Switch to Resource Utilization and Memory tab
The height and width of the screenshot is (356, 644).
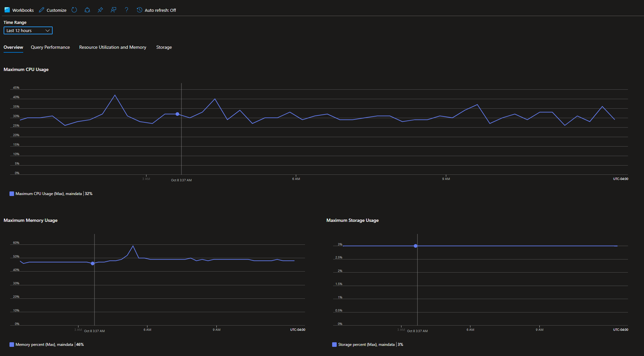click(112, 47)
